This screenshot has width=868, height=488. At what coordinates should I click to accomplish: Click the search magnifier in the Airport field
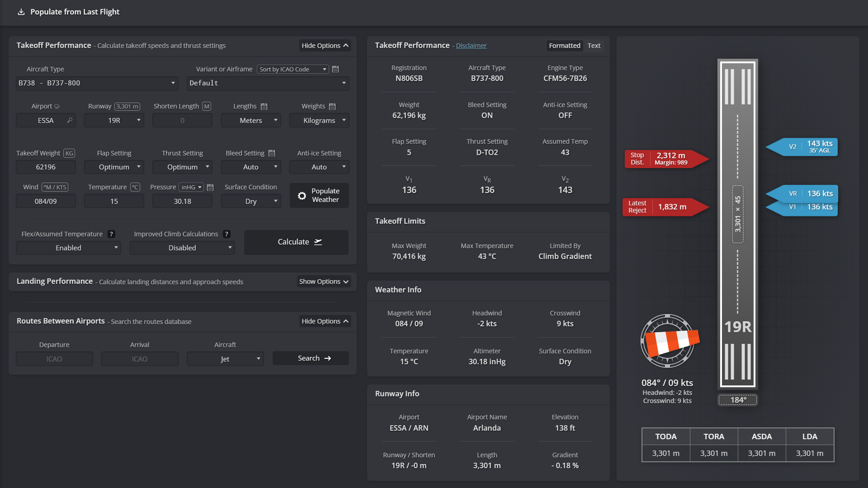(70, 120)
